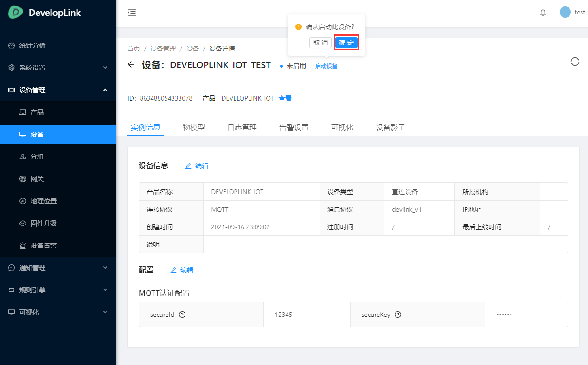Click the 规则引擎 retweet icon
Viewport: 588px width, 365px height.
coord(12,290)
